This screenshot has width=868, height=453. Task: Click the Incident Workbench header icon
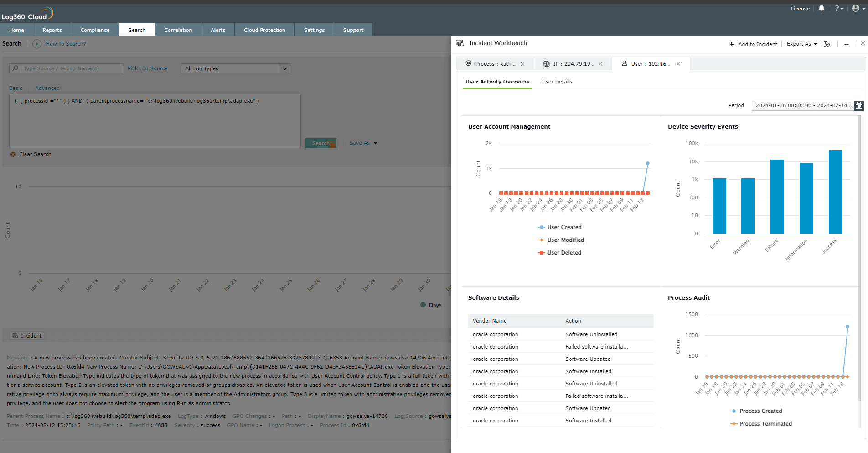(x=460, y=43)
